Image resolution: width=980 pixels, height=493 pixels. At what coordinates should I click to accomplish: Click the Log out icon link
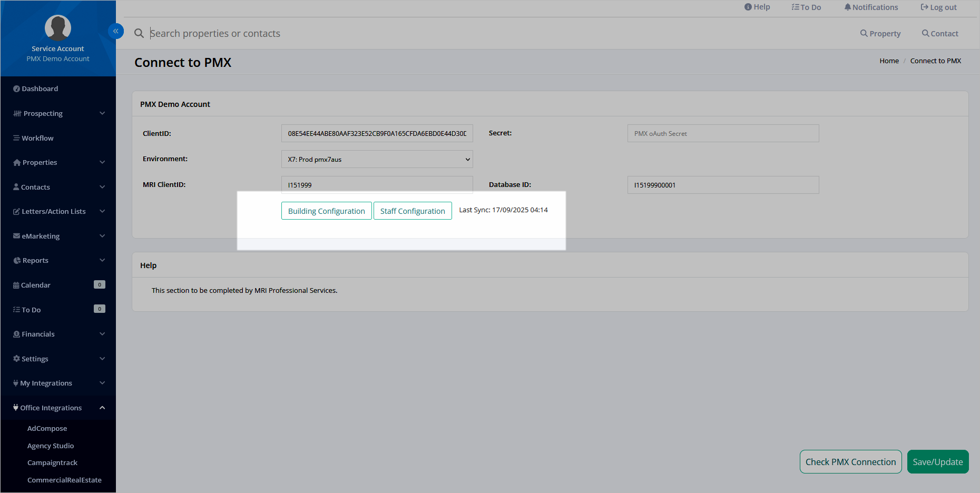[938, 7]
